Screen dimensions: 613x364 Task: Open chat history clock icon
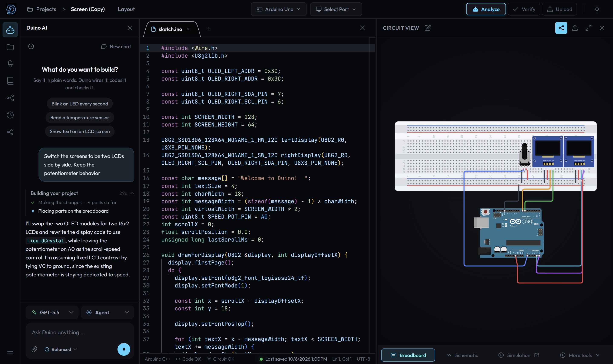coord(31,46)
